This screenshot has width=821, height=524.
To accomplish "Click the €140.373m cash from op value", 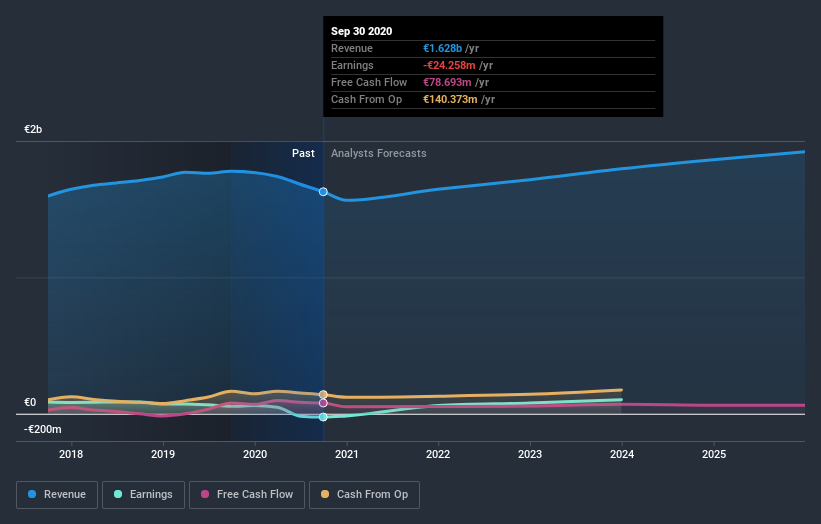I will [x=450, y=99].
